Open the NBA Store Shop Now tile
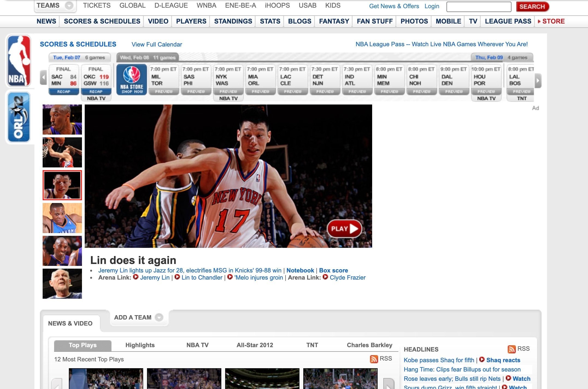The width and height of the screenshot is (588, 389). pos(132,80)
